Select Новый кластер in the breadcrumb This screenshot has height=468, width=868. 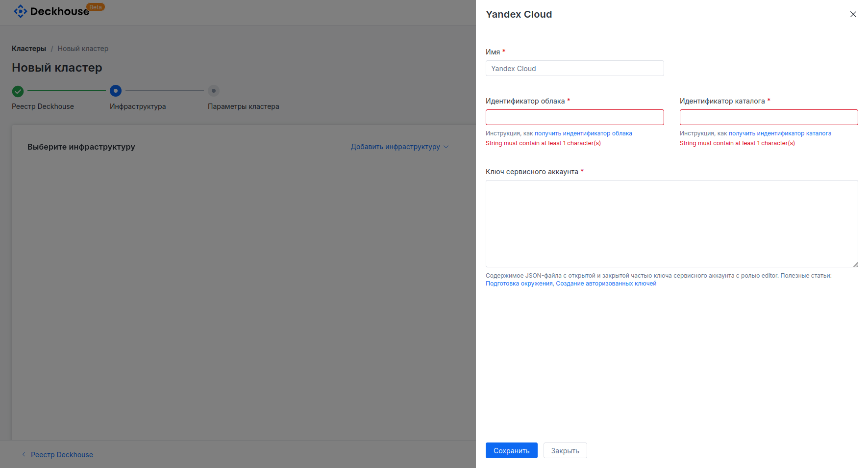82,48
